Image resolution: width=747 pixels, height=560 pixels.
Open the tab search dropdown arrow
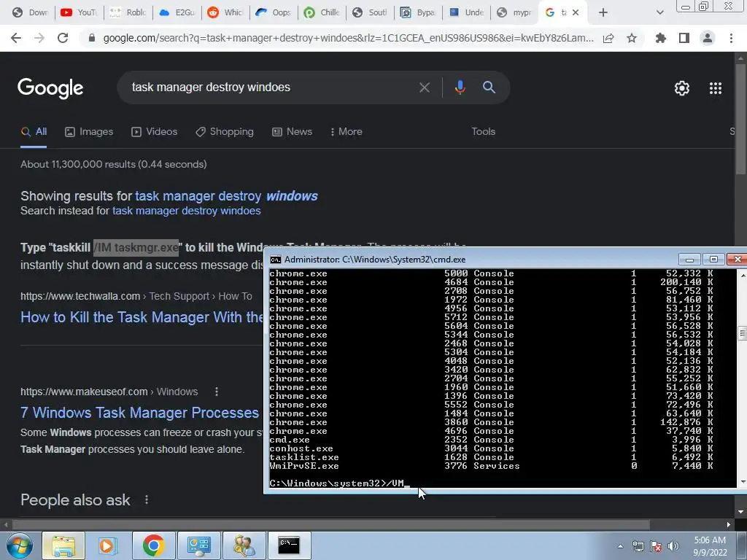click(x=659, y=12)
